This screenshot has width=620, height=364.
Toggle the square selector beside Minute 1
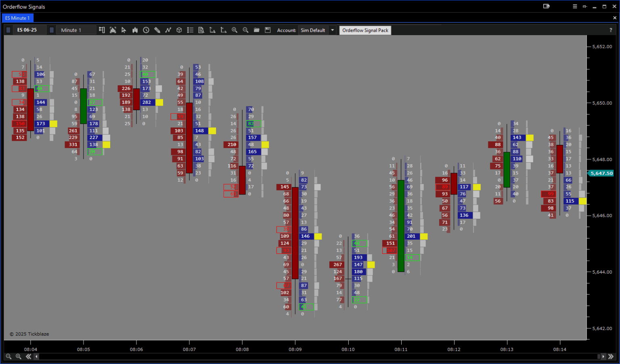point(51,30)
